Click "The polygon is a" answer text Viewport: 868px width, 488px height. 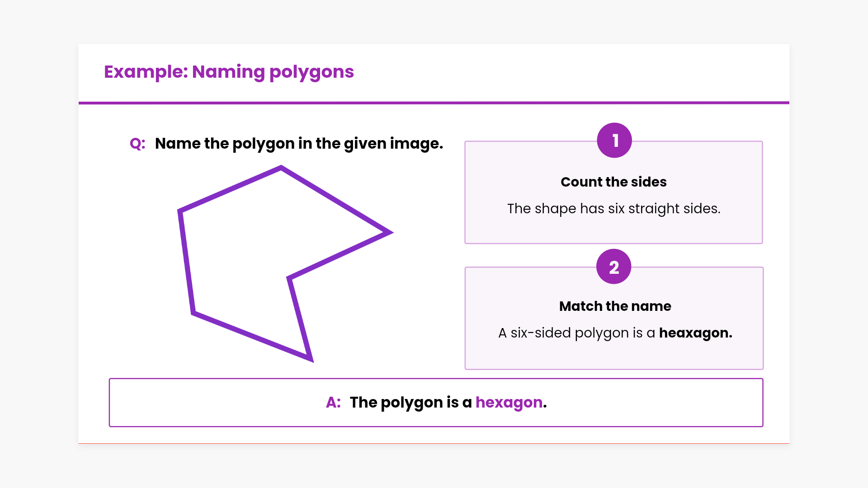(410, 403)
